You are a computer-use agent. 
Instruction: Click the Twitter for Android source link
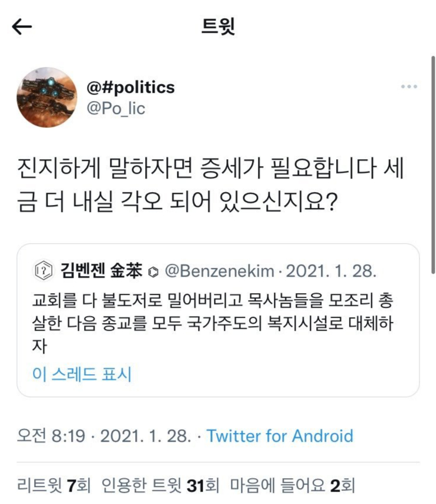tap(280, 436)
